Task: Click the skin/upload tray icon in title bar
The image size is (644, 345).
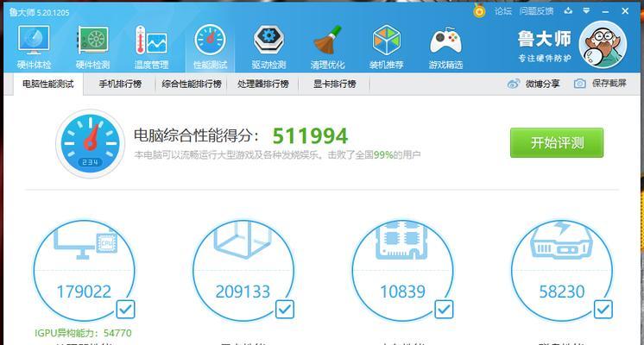Action: click(568, 10)
